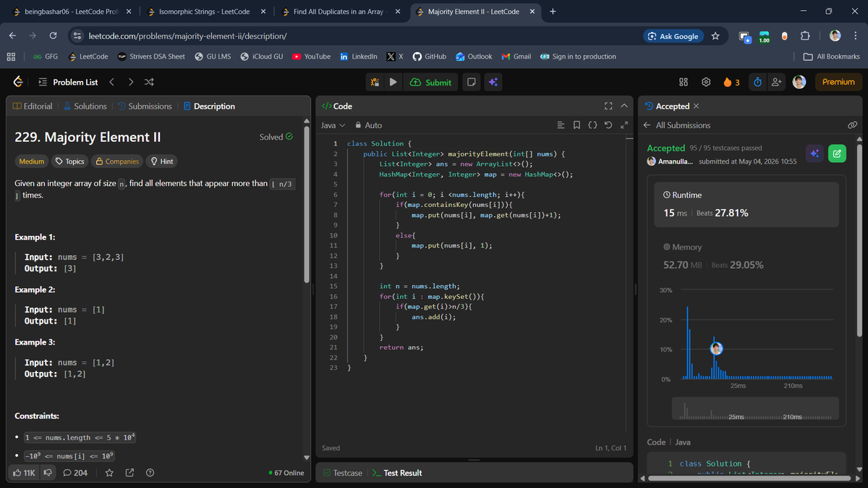Share the problem link icon
The image size is (868, 488).
point(130,473)
